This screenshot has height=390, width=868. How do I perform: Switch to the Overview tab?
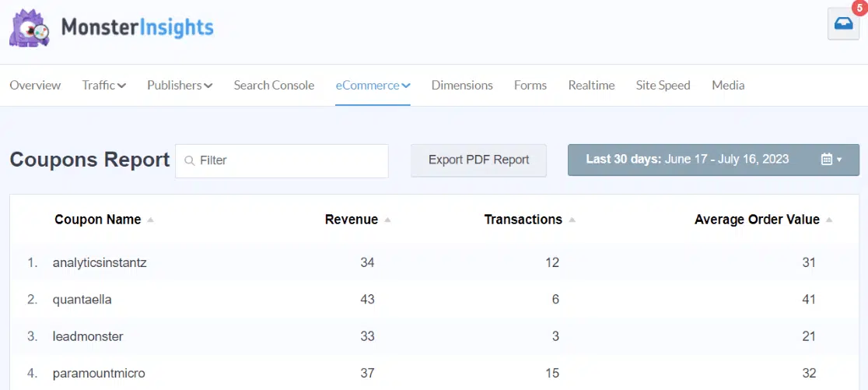tap(35, 86)
